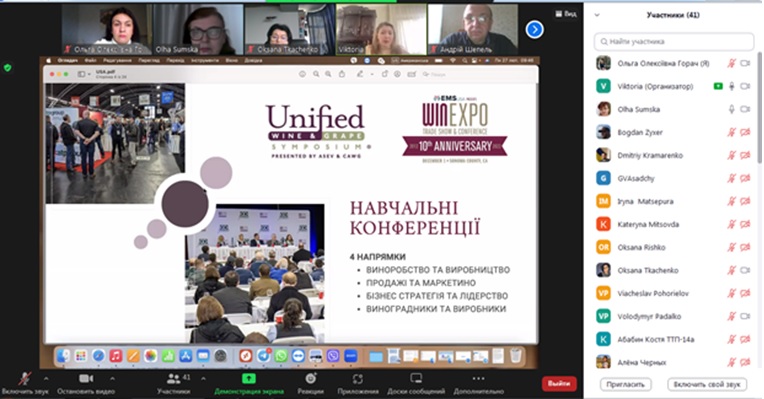Click the Find participant (Найти участника) field
764x399 pixels.
tap(674, 41)
